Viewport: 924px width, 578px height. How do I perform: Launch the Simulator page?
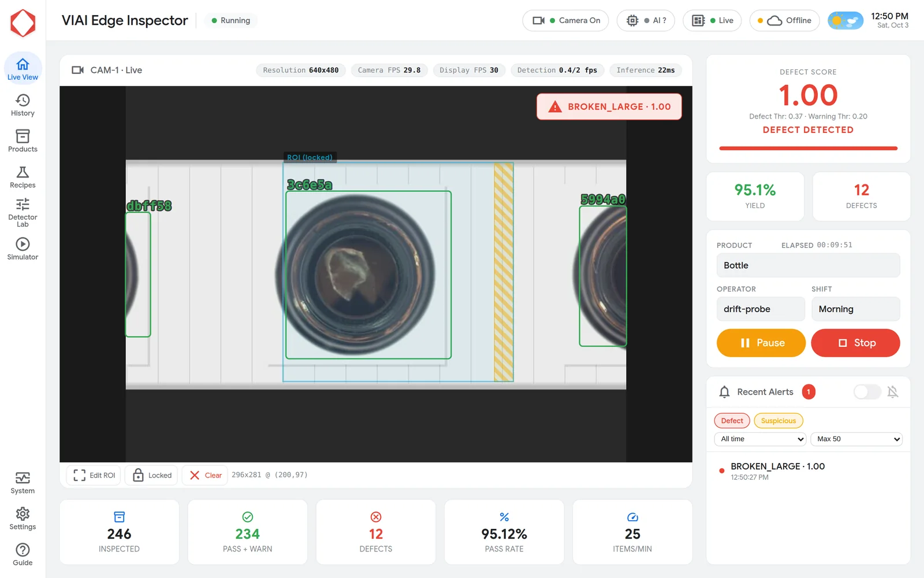pyautogui.click(x=23, y=249)
